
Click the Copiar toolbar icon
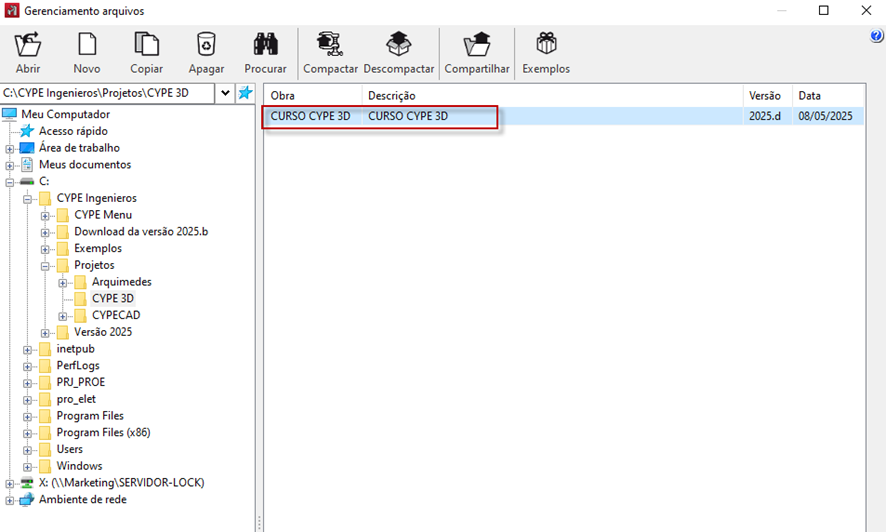pos(147,45)
